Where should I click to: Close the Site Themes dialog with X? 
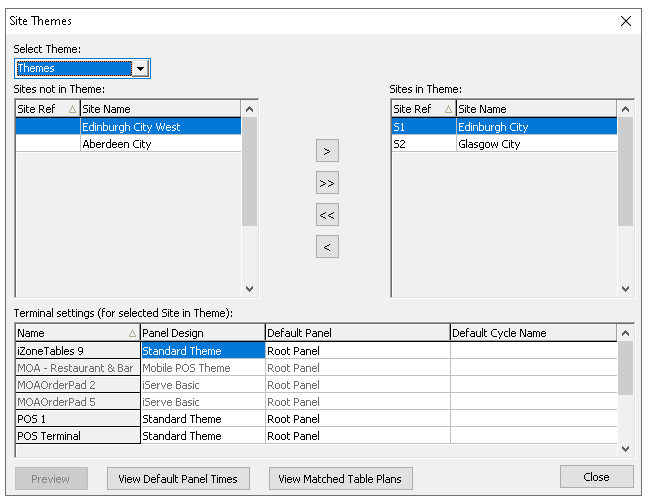pos(626,20)
